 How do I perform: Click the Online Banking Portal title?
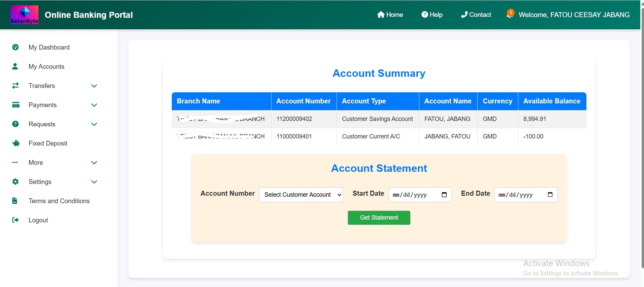(89, 15)
